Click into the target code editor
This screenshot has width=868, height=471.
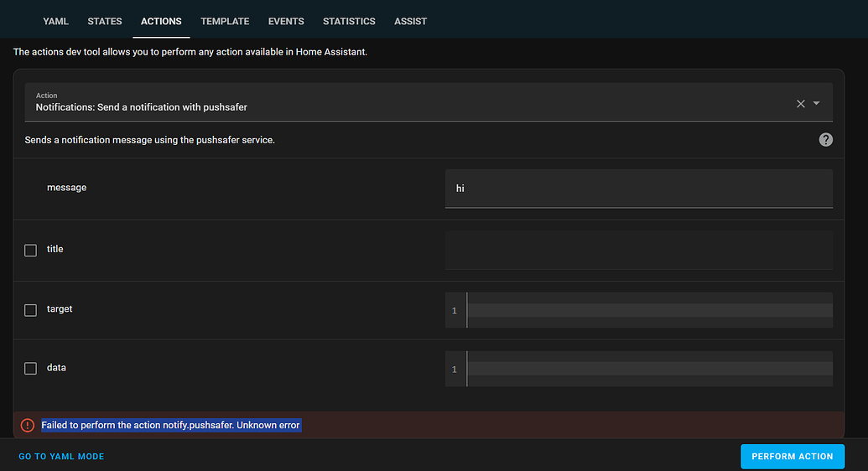(648, 310)
